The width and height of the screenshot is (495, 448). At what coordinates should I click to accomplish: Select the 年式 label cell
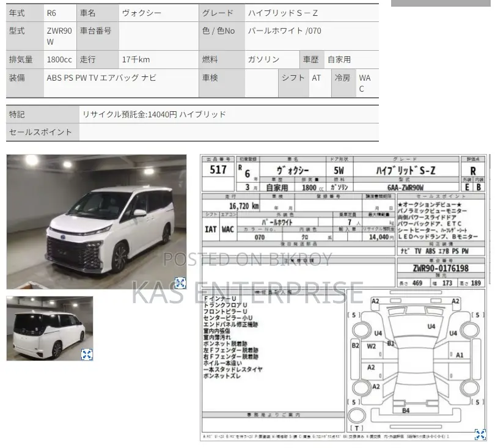tap(25, 13)
